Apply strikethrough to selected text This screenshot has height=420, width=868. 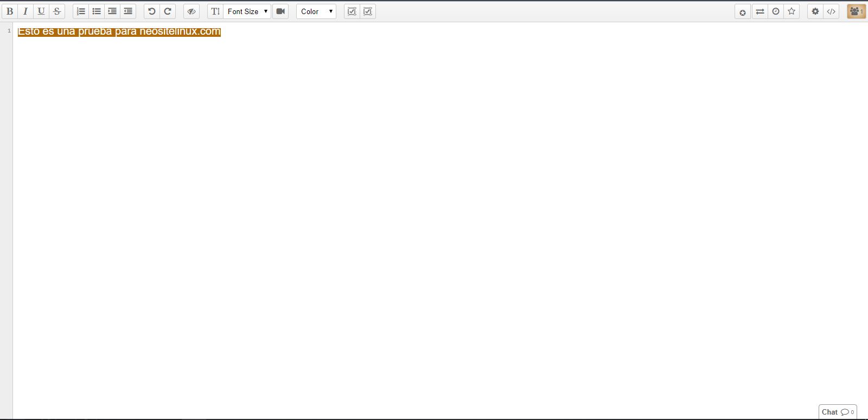pyautogui.click(x=57, y=11)
